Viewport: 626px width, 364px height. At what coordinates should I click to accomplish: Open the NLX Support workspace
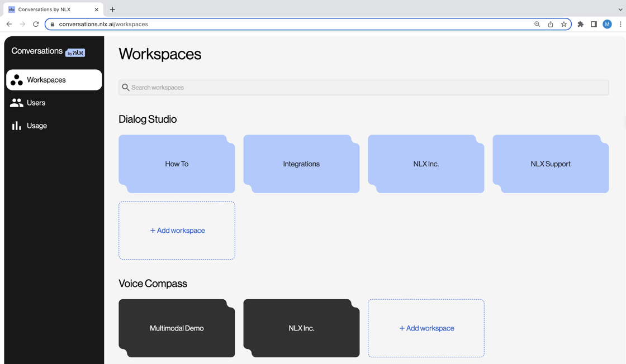551,164
